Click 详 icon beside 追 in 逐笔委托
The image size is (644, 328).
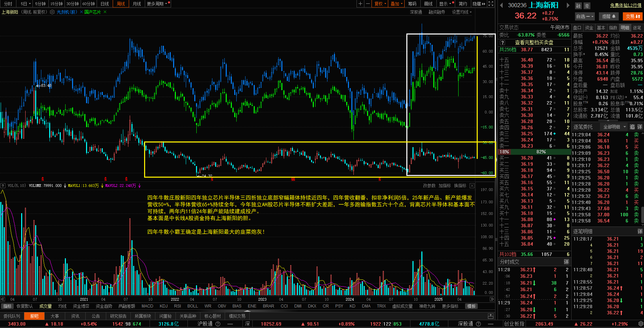(640, 127)
